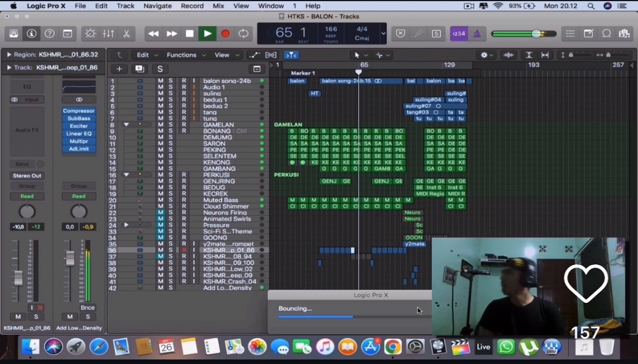Open the Note Pads button
This screenshot has width=638, height=364.
click(588, 33)
